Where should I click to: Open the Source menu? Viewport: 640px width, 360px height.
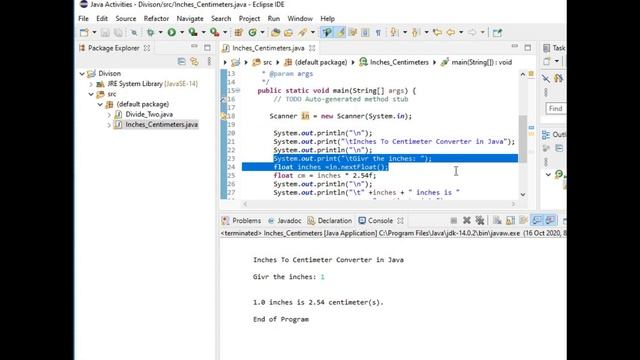126,19
